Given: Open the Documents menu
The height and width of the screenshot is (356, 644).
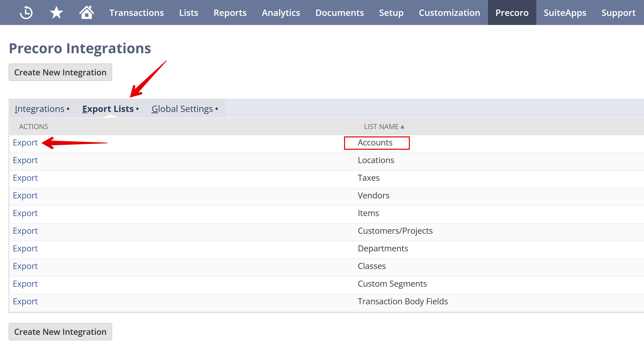Looking at the screenshot, I should [x=340, y=13].
